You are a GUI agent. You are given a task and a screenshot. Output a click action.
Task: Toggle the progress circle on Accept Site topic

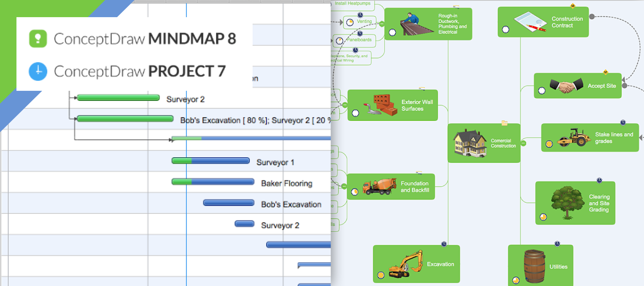coord(542,91)
